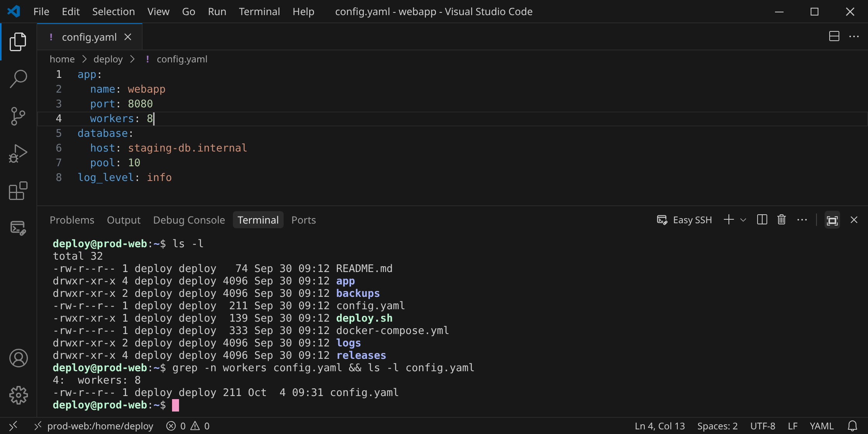Open the Search view icon
868x434 pixels.
pos(18,79)
